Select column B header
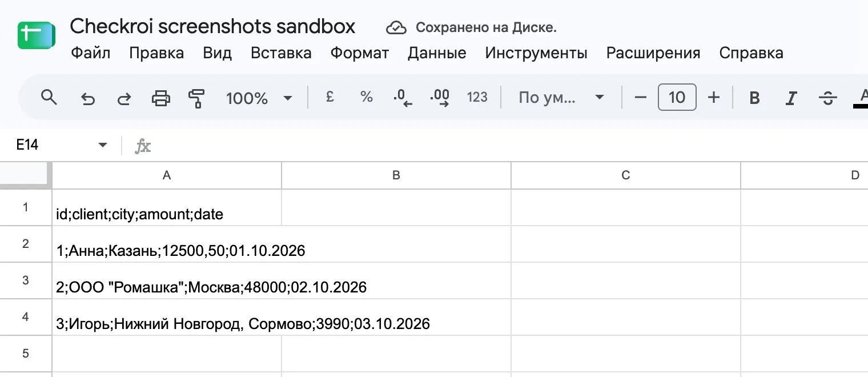This screenshot has height=377, width=868. coord(396,175)
